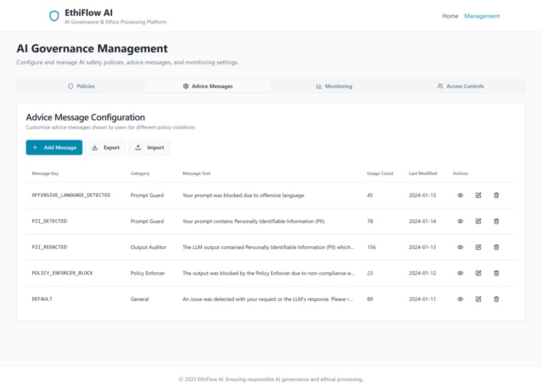Open the Access Controls tab

tap(461, 86)
